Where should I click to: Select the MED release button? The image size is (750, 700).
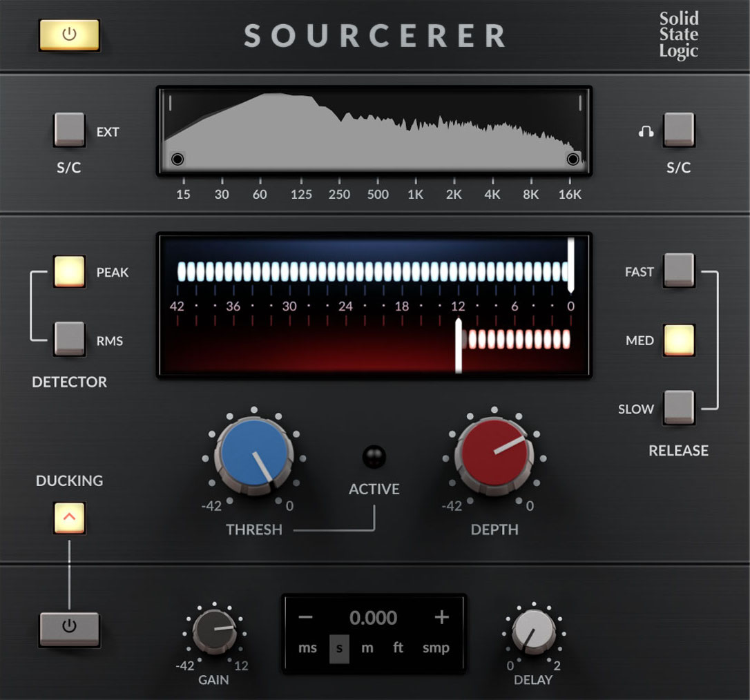click(x=678, y=340)
